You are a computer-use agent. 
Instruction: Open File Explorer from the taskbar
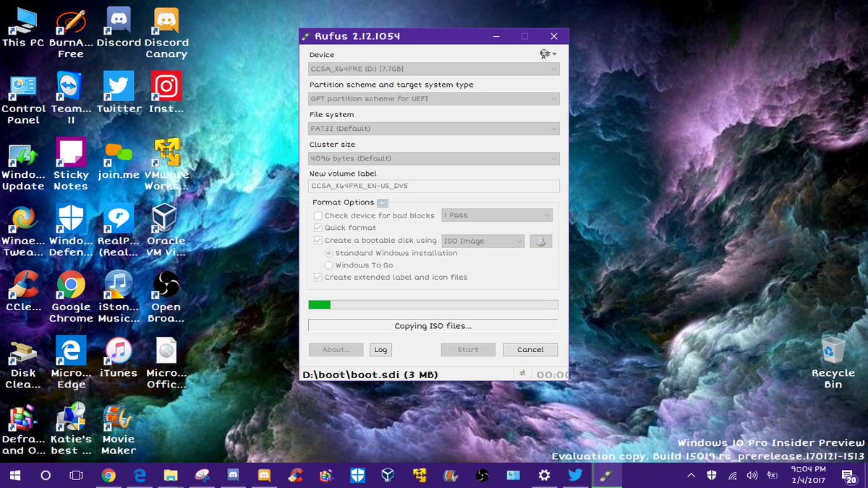[171, 475]
